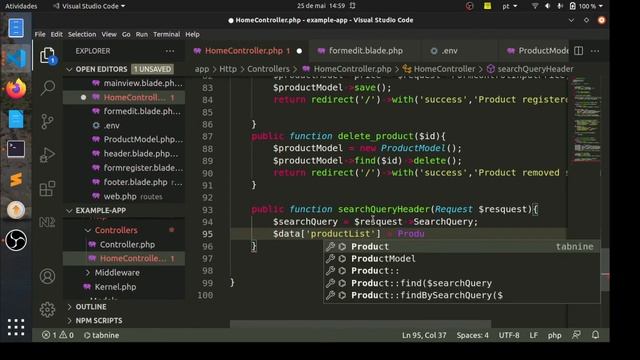The width and height of the screenshot is (640, 360).
Task: Open the pt keyboard layout dropdown
Action: [x=509, y=6]
